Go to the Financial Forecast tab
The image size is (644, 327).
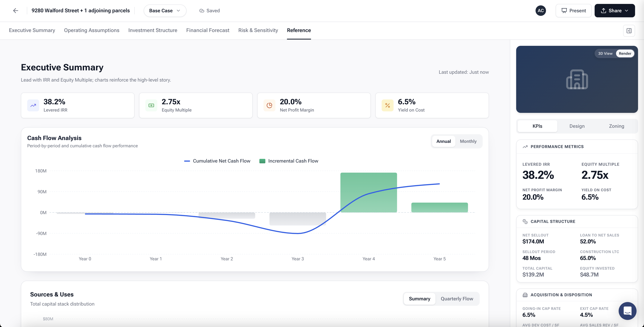pyautogui.click(x=208, y=30)
